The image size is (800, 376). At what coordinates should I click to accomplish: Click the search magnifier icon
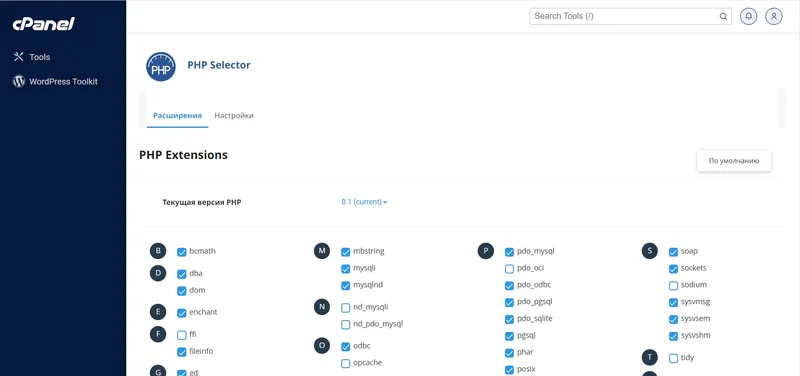723,16
